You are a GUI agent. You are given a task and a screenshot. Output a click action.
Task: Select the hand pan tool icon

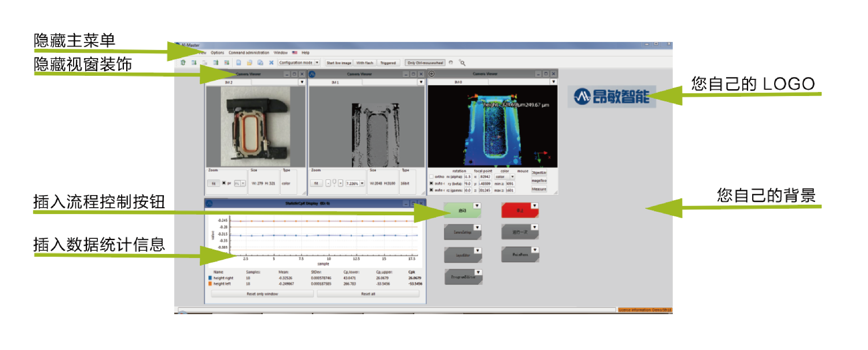tap(451, 63)
